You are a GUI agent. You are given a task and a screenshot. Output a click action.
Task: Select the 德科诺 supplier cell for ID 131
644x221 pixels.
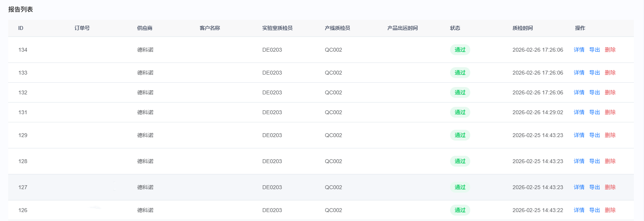[145, 112]
